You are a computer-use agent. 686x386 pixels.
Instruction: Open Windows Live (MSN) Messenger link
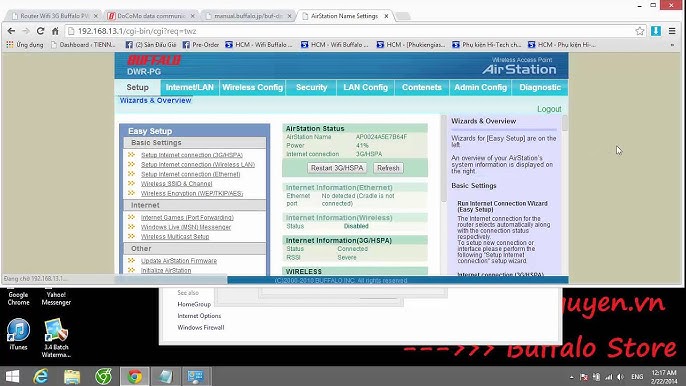coord(186,227)
